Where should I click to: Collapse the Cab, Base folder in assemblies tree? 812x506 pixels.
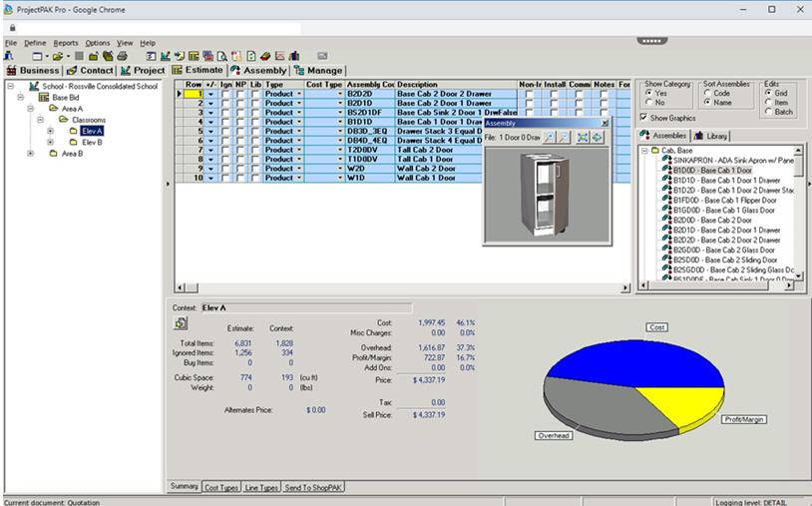coord(644,150)
